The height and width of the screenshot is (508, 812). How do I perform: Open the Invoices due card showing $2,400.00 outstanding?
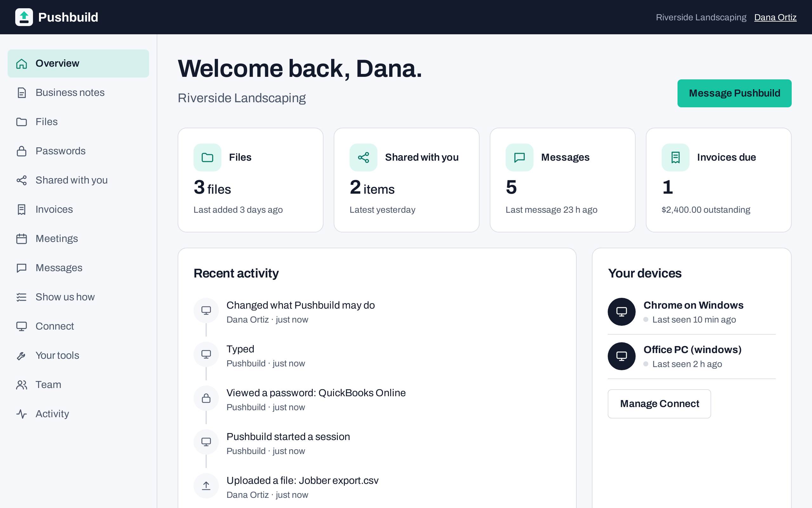[719, 180]
